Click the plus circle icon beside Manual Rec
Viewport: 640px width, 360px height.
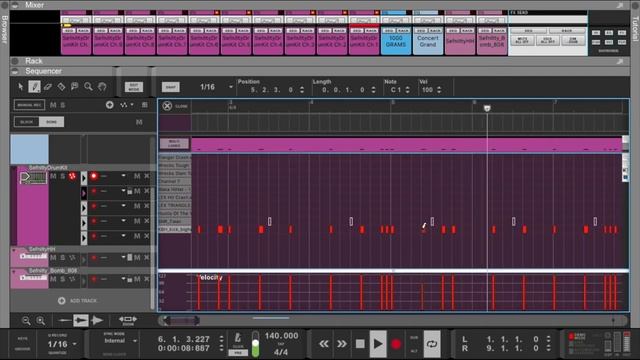pyautogui.click(x=109, y=105)
